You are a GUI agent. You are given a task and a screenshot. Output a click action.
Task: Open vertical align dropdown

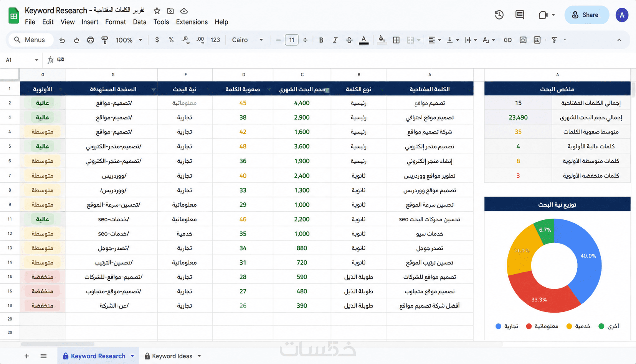pyautogui.click(x=453, y=40)
